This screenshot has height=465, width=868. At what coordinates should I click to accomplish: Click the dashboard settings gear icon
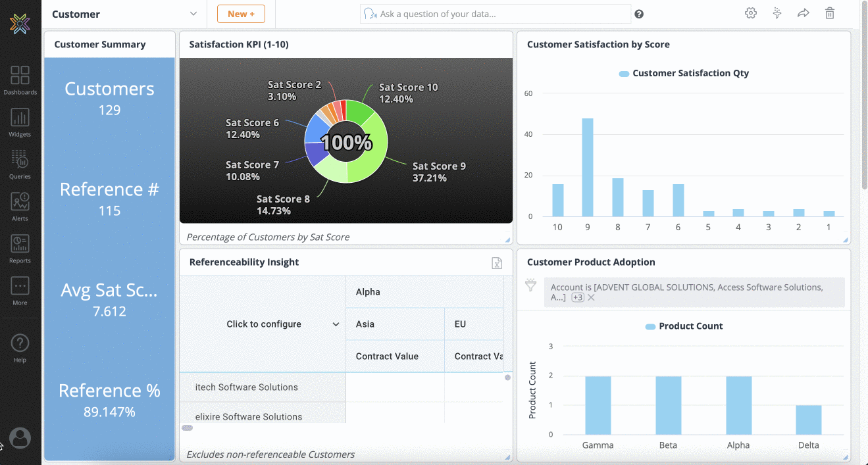click(750, 14)
